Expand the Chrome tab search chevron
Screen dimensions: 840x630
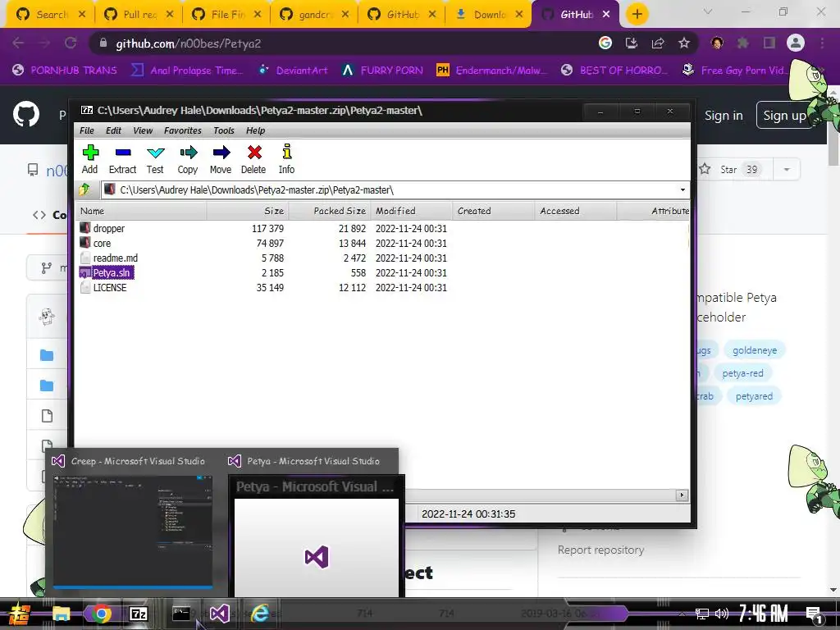708,11
